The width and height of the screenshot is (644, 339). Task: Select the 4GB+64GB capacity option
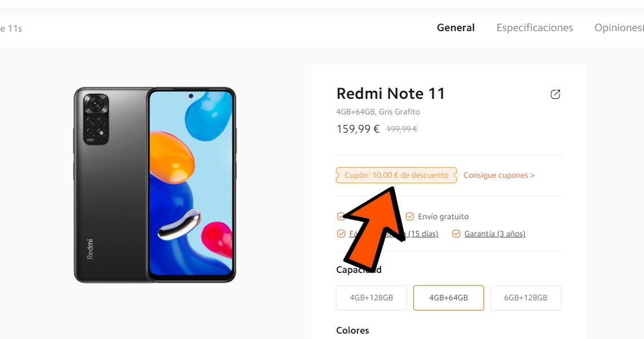(x=448, y=298)
